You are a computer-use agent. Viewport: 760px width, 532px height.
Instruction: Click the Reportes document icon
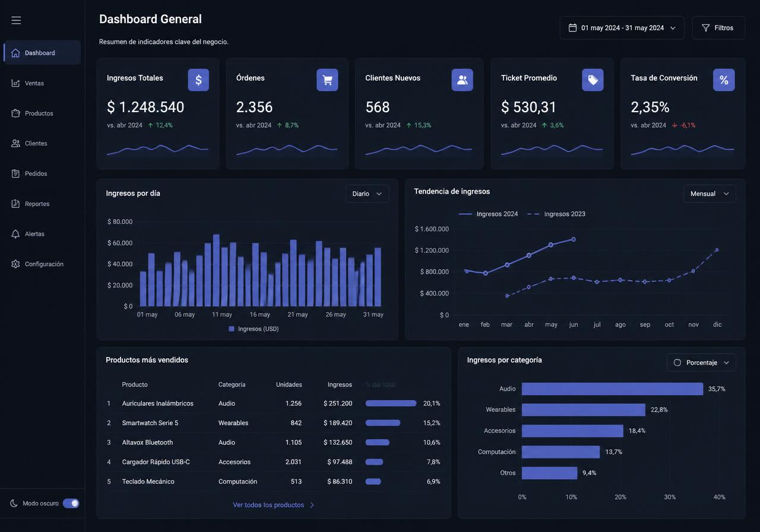coord(15,204)
